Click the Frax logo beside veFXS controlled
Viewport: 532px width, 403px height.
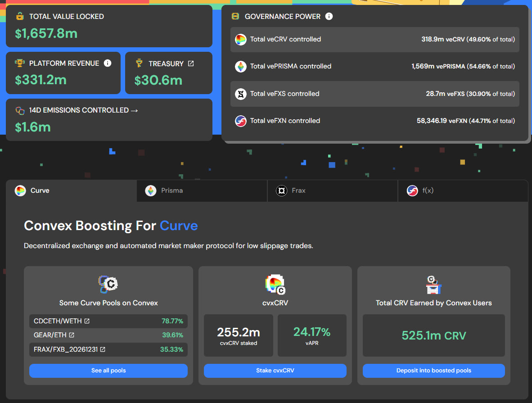tap(241, 94)
